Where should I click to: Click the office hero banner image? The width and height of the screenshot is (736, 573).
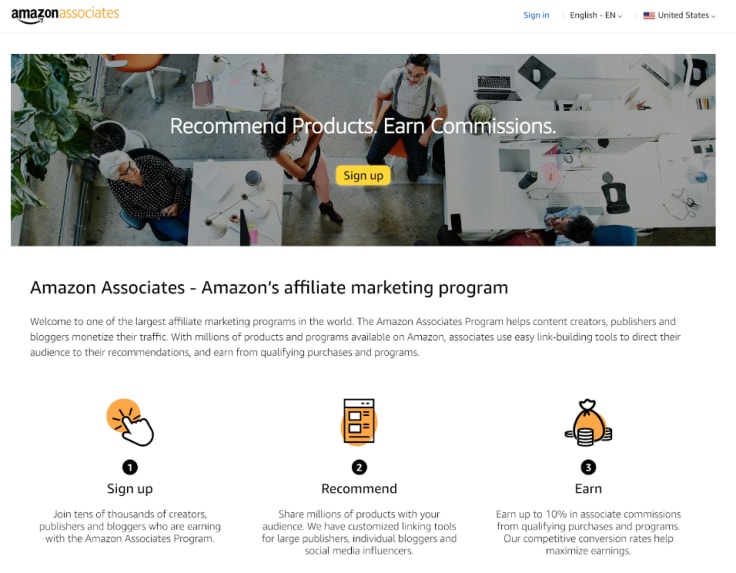pos(363,150)
